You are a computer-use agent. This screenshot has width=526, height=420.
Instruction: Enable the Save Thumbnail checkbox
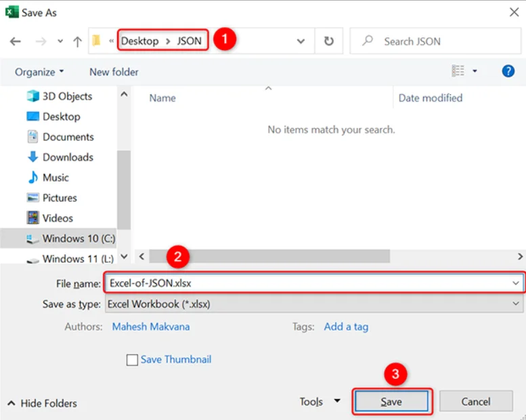[133, 360]
